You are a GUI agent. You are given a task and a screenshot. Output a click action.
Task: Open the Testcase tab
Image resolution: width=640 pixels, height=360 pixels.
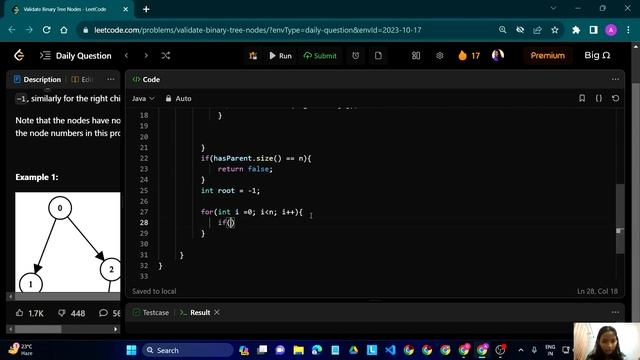151,313
